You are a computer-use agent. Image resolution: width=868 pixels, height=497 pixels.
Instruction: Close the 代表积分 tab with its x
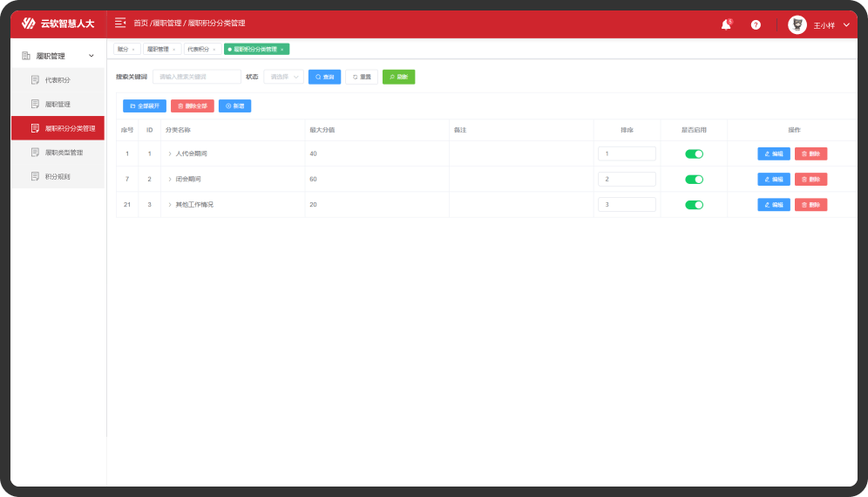tap(213, 50)
